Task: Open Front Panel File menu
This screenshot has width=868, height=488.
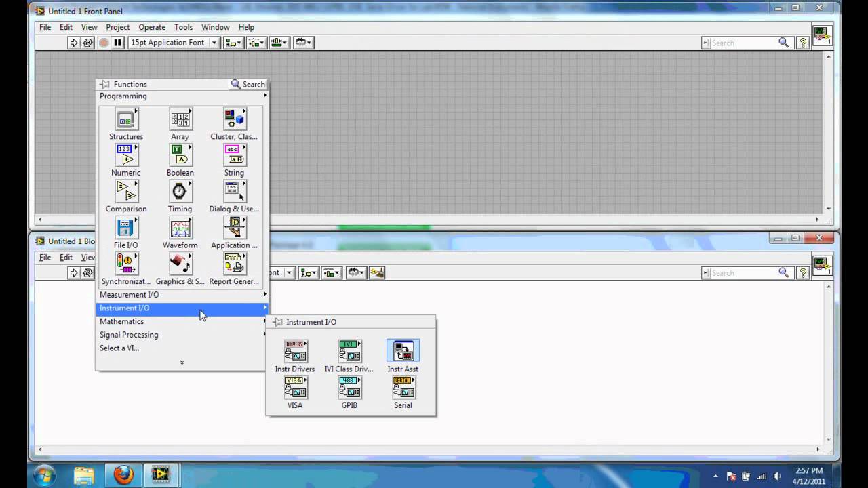Action: click(x=45, y=27)
